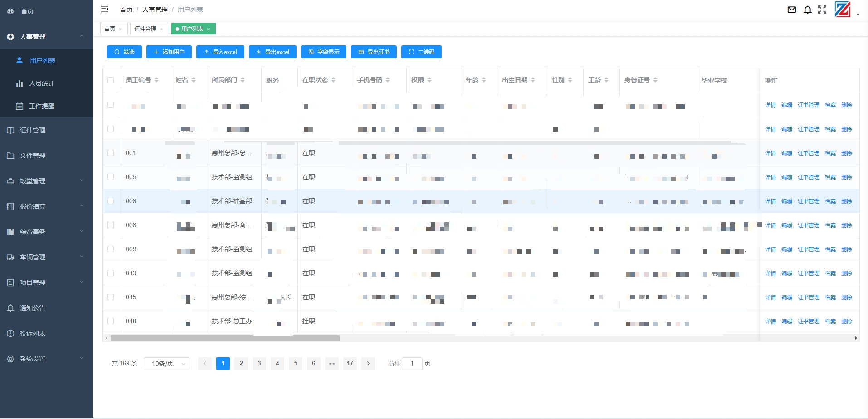Screen dimensions: 868x419
Task: Expand the 综合事务 menu chevron
Action: tap(82, 231)
